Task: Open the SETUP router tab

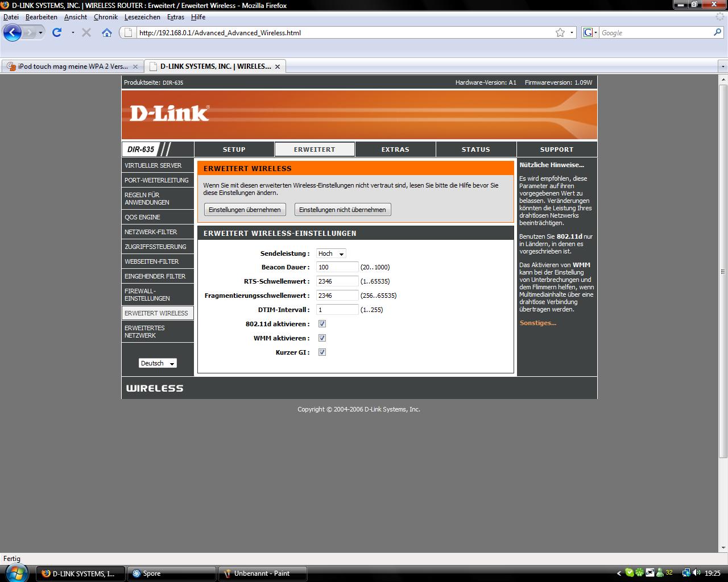Action: pyautogui.click(x=234, y=149)
